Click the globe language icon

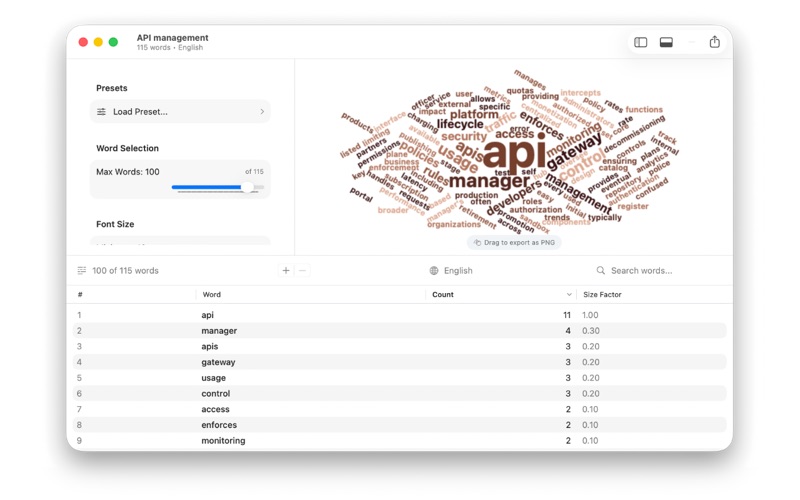[434, 270]
